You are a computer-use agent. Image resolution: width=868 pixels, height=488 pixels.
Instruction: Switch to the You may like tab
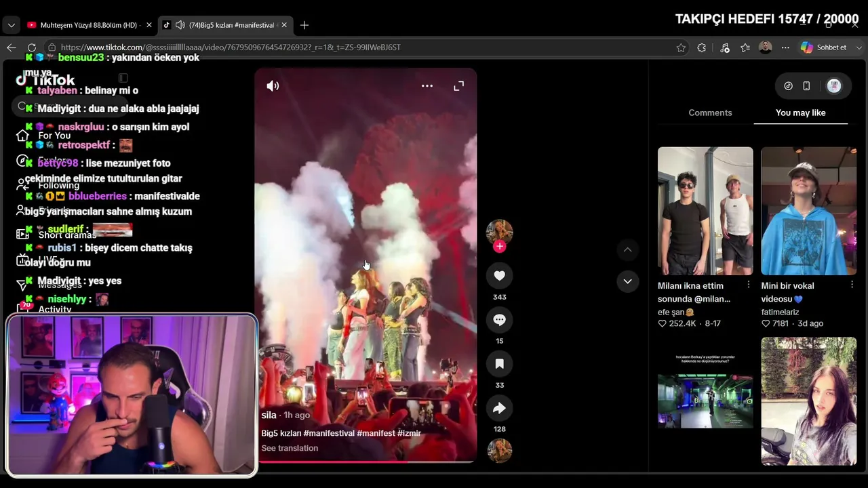801,113
